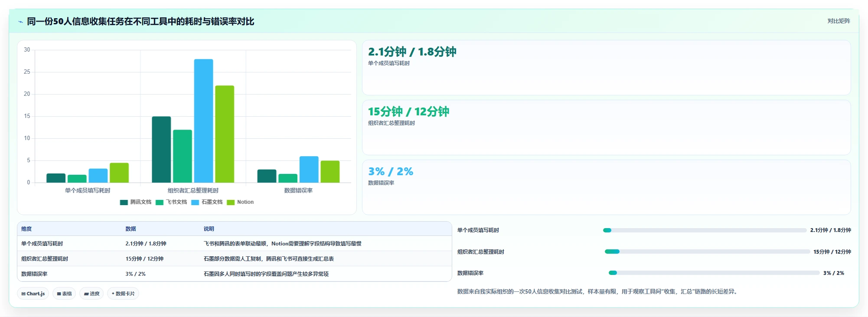Select table cell 数据错误率
The width and height of the screenshot is (868, 317).
(x=34, y=274)
